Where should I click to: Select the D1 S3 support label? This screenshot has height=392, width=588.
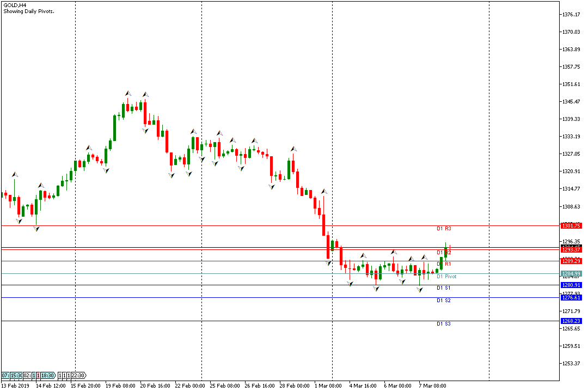[444, 324]
